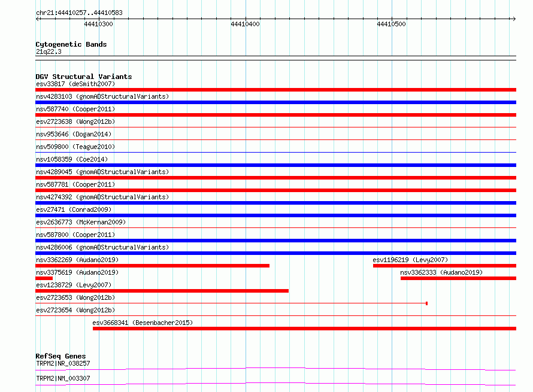The width and height of the screenshot is (533, 392).
Task: Click the red bar under esv1238729
Action: coord(162,291)
